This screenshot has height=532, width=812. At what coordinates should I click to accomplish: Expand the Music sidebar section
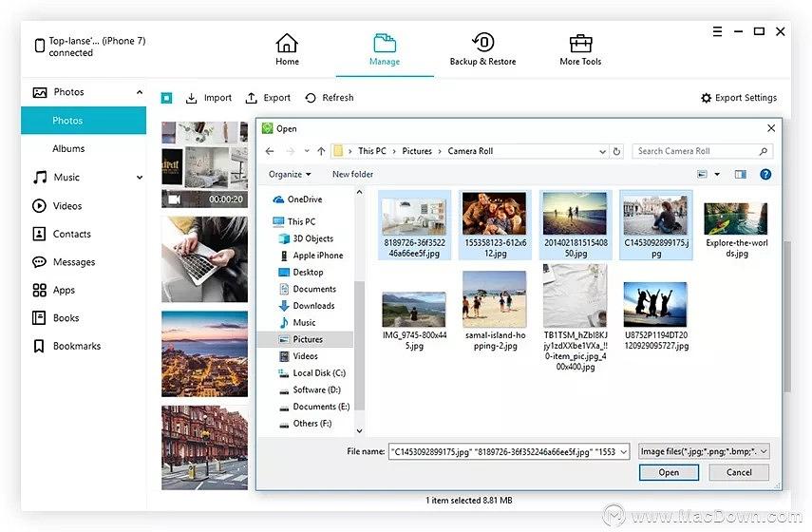(x=140, y=177)
